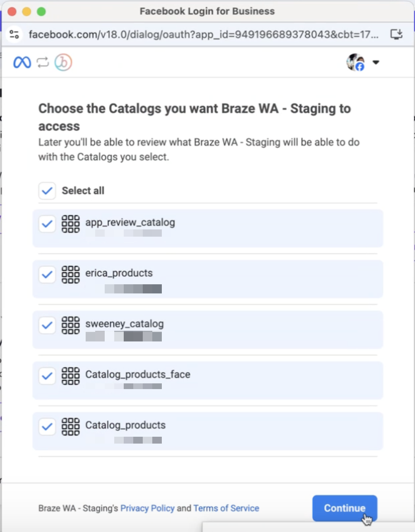
Task: Click the grid icon beside erica_products
Action: (x=71, y=274)
